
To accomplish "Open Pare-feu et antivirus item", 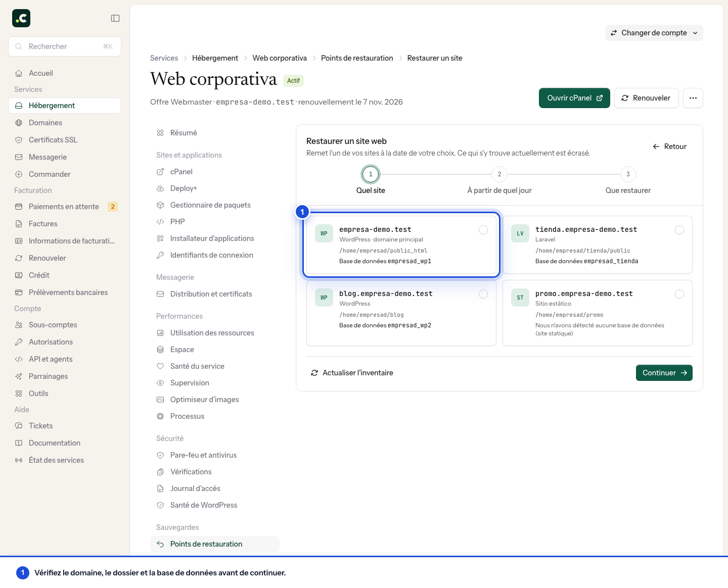I will pos(215,455).
